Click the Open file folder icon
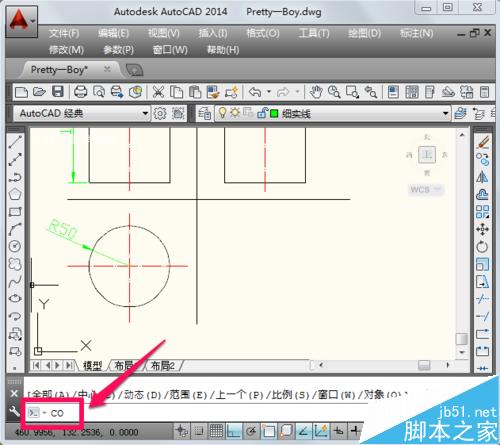This screenshot has height=445, width=500. pyautogui.click(x=39, y=92)
